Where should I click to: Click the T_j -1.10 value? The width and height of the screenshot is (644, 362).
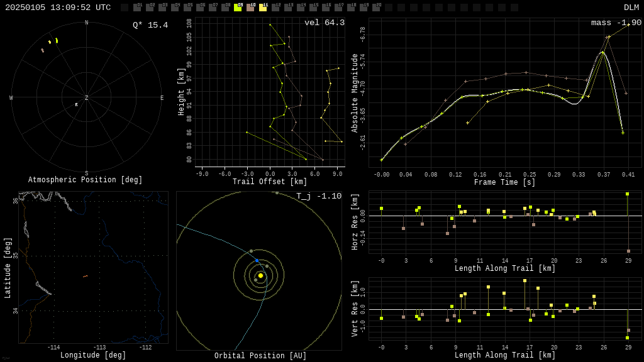click(x=319, y=196)
